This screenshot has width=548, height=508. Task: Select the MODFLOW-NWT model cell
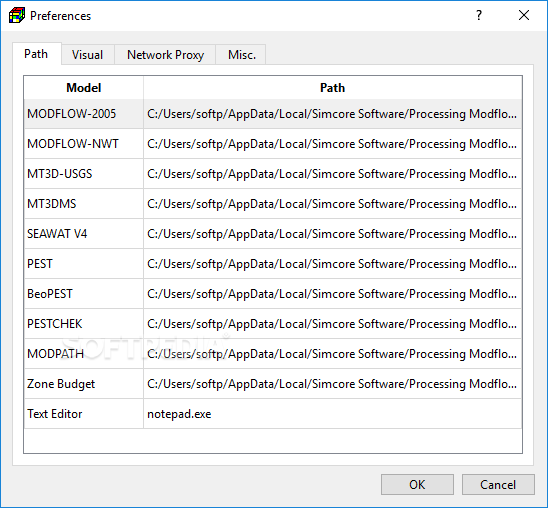tap(84, 144)
